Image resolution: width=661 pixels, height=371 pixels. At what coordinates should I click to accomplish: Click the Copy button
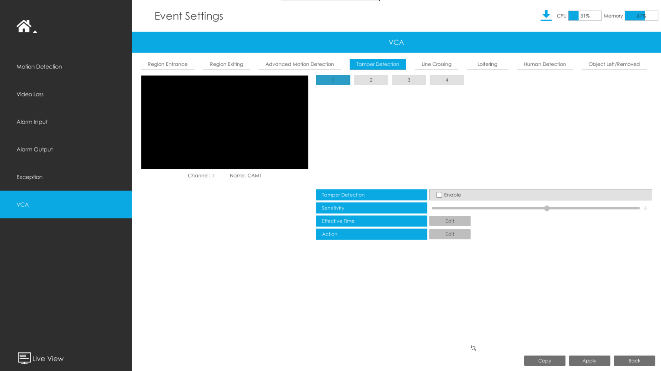[x=545, y=361]
